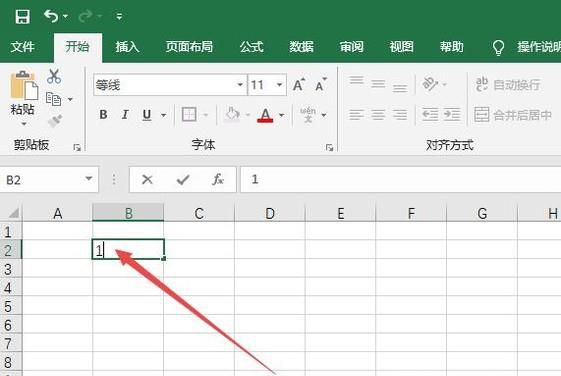This screenshot has height=376, width=561.
Task: Open the font name dropdown arrow
Action: click(240, 85)
